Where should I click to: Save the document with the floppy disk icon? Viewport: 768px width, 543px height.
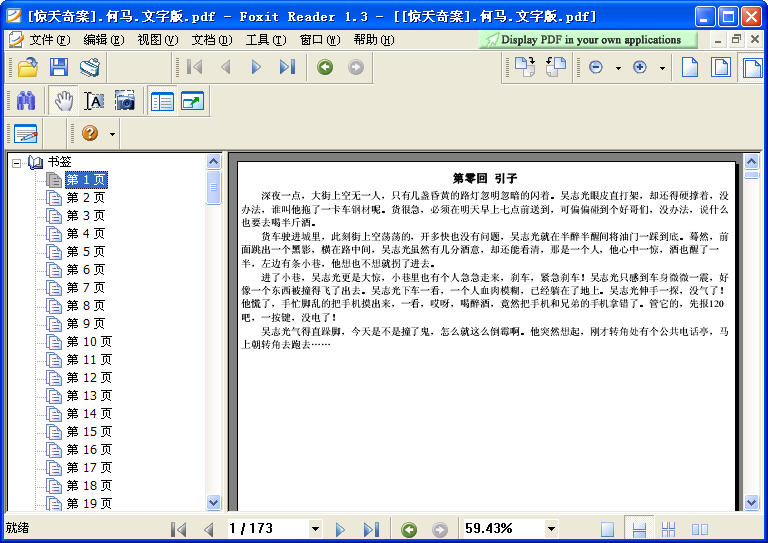pos(59,67)
